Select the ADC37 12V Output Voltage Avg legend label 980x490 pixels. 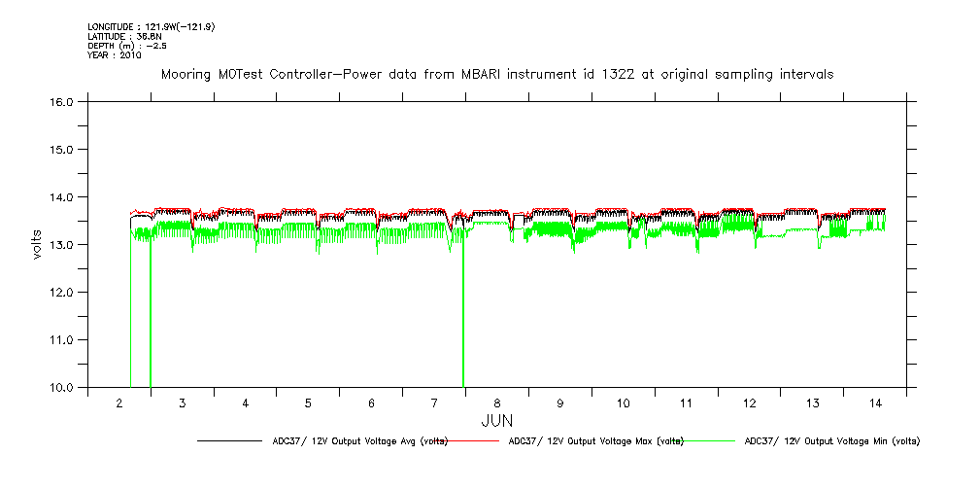[358, 440]
